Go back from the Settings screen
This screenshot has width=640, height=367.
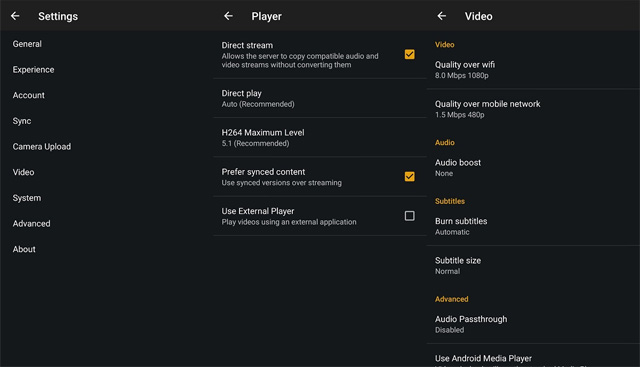tap(15, 16)
